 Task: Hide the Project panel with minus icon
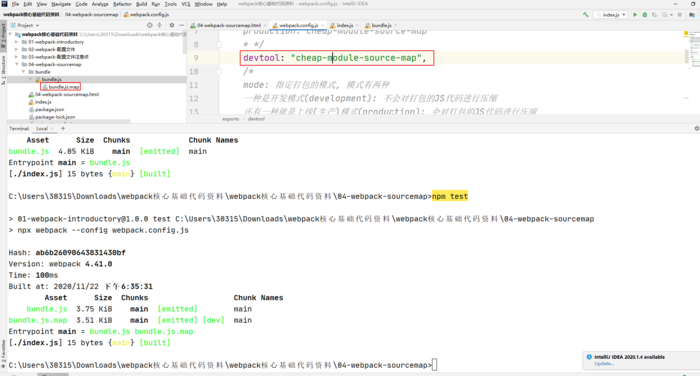point(181,25)
